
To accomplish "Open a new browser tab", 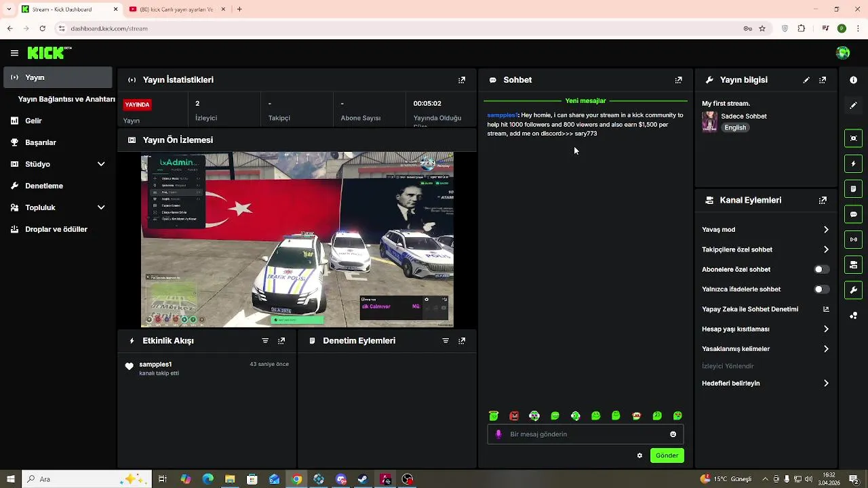I will coord(239,9).
